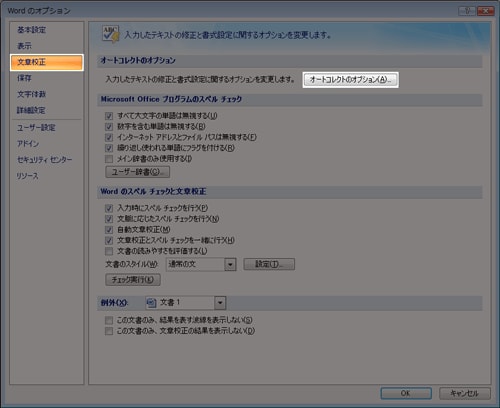
Task: Switch to 詳細設定 category
Action: [x=31, y=110]
